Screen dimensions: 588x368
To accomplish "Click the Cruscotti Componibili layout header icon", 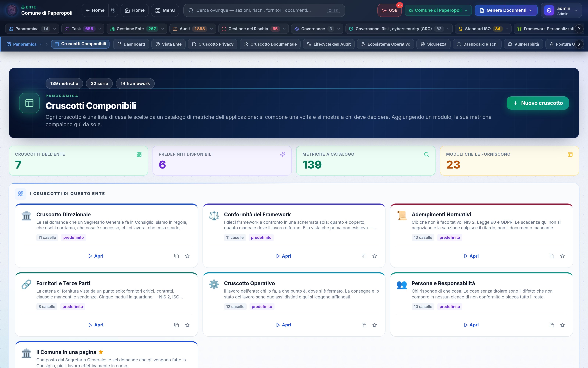I will (29, 103).
